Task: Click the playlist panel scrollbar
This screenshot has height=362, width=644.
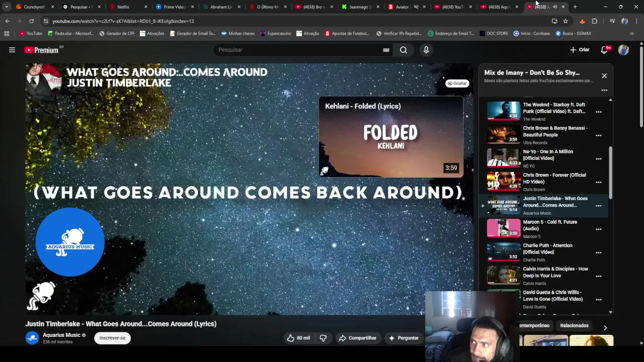Action: click(x=611, y=172)
